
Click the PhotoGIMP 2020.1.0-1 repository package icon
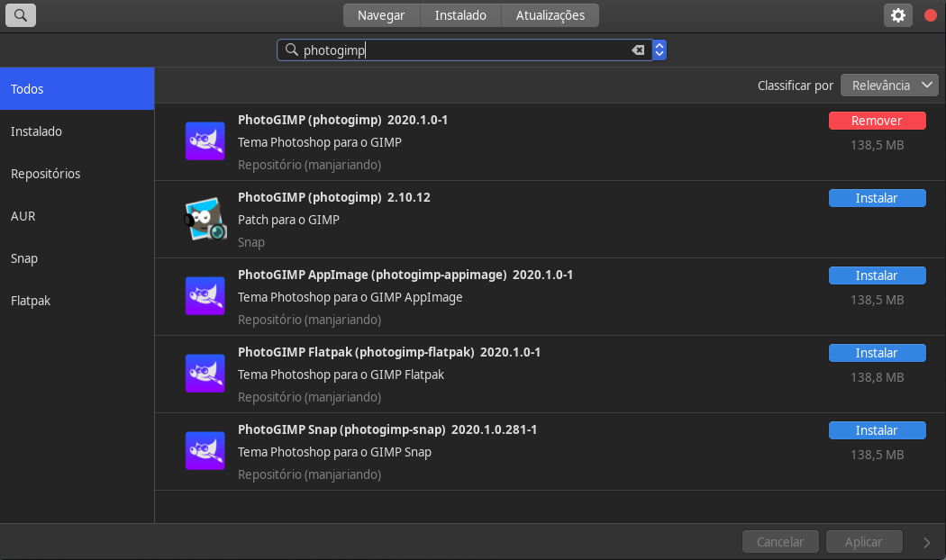pyautogui.click(x=205, y=141)
